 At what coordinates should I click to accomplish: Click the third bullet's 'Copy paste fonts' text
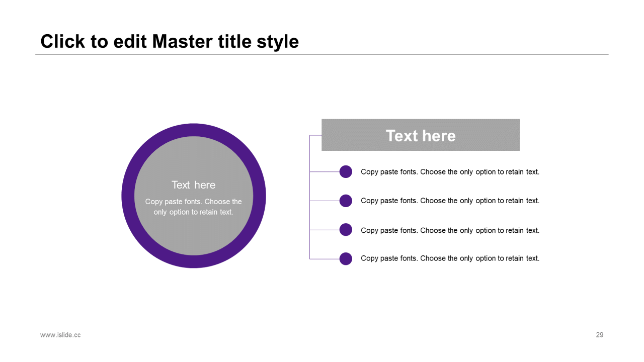pos(450,230)
